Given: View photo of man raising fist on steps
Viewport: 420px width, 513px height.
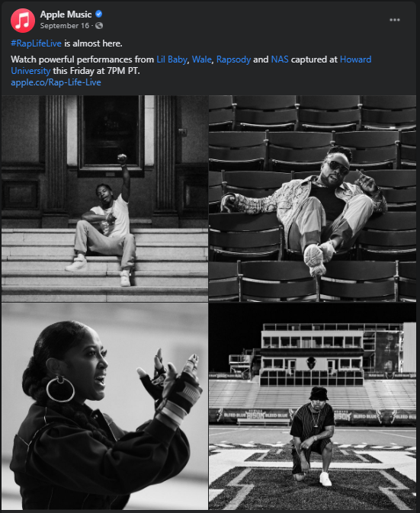Looking at the screenshot, I should point(104,199).
